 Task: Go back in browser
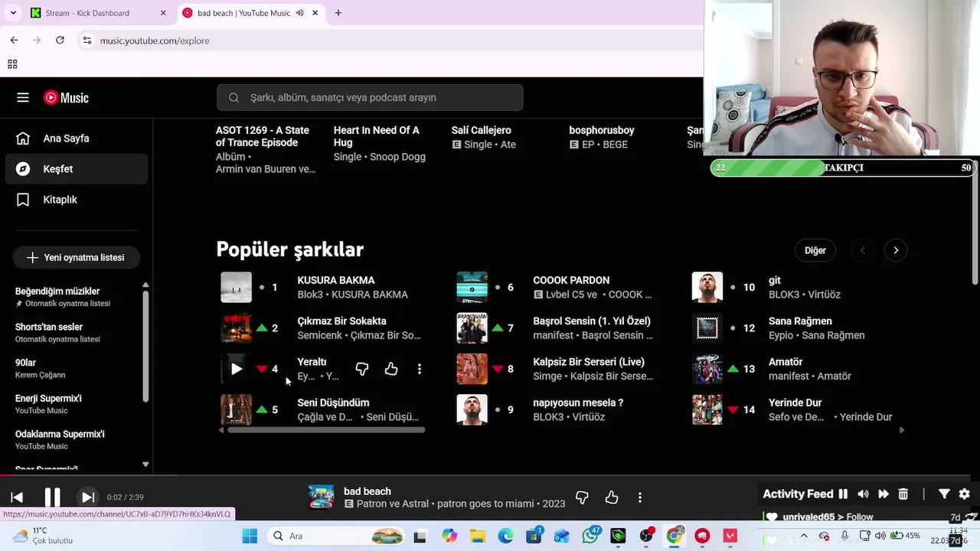coord(14,41)
